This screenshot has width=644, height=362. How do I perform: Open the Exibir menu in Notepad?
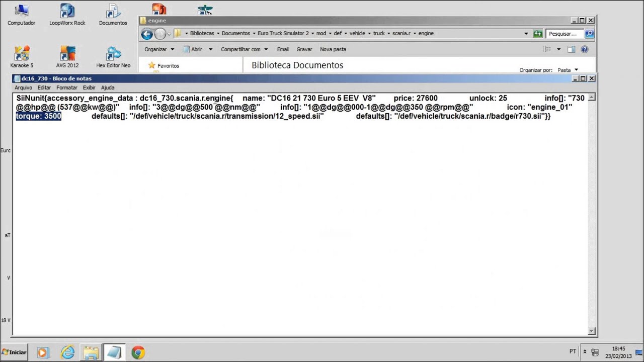[x=89, y=87]
